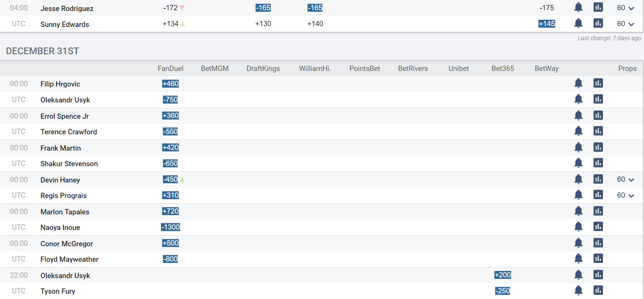Click DraftKings -165 odds for Rodriguez
This screenshot has width=644, height=299.
(x=263, y=8)
